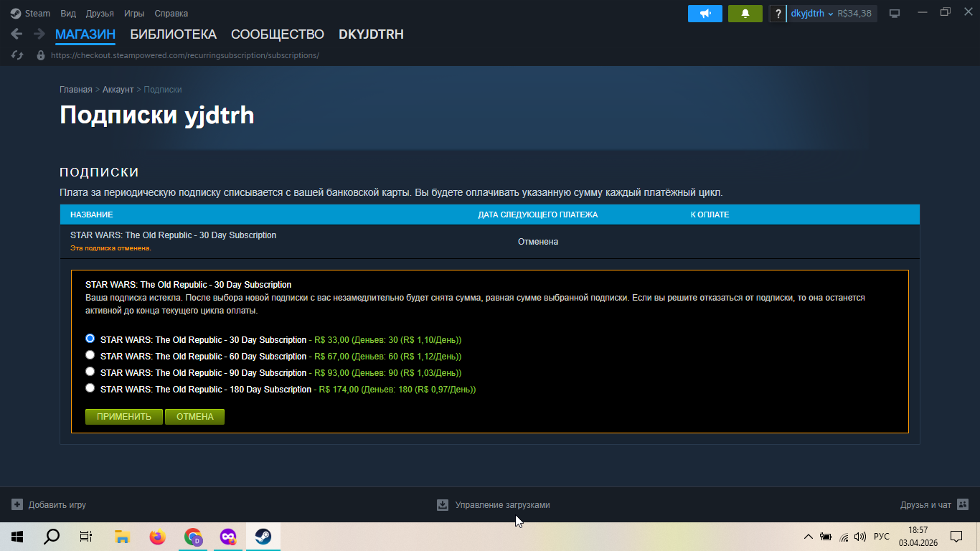
Task: Select the 180 Day Subscription option
Action: (90, 387)
